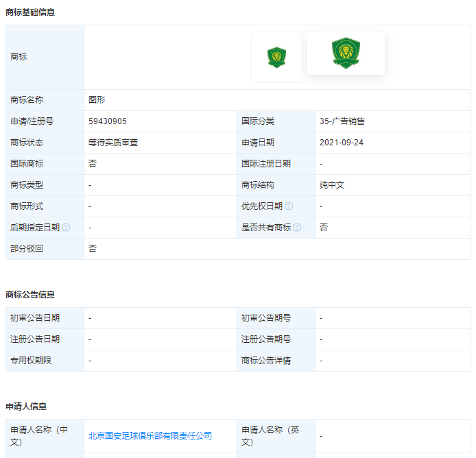Open help icon next to 优先权日期
The height and width of the screenshot is (458, 476).
pos(289,206)
